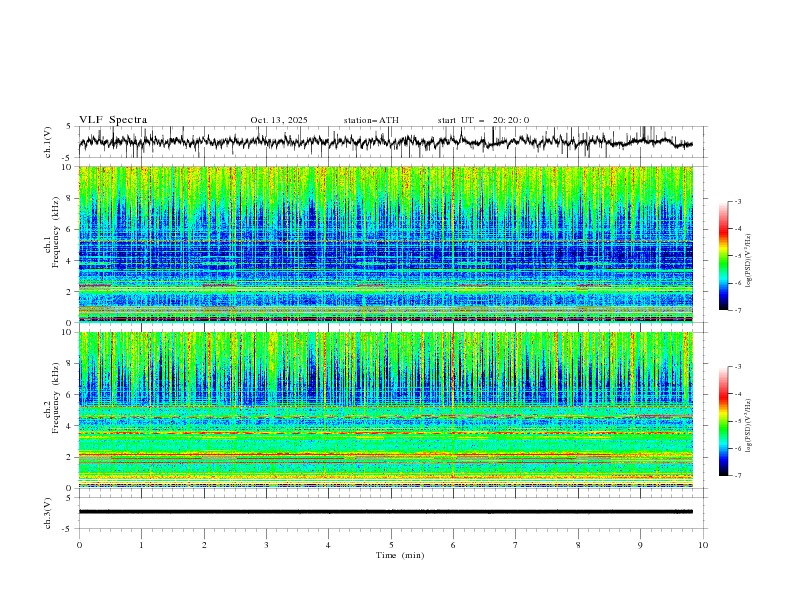Click inside the ch.2 spectrogram panel
The image size is (792, 612).
click(386, 410)
